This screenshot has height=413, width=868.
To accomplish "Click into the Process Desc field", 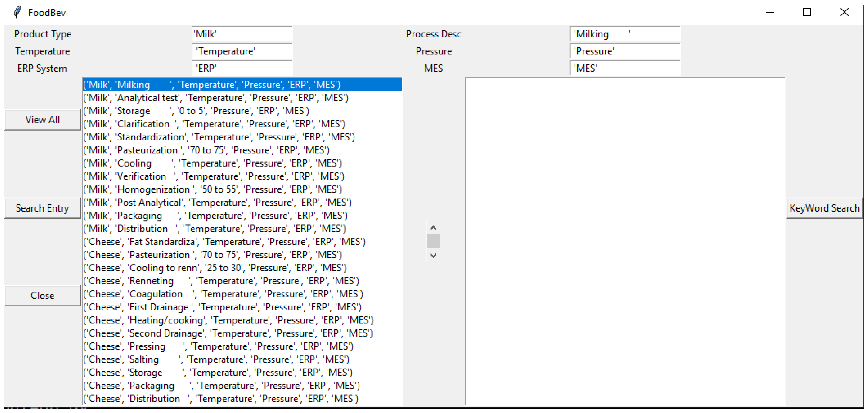I will pos(624,34).
